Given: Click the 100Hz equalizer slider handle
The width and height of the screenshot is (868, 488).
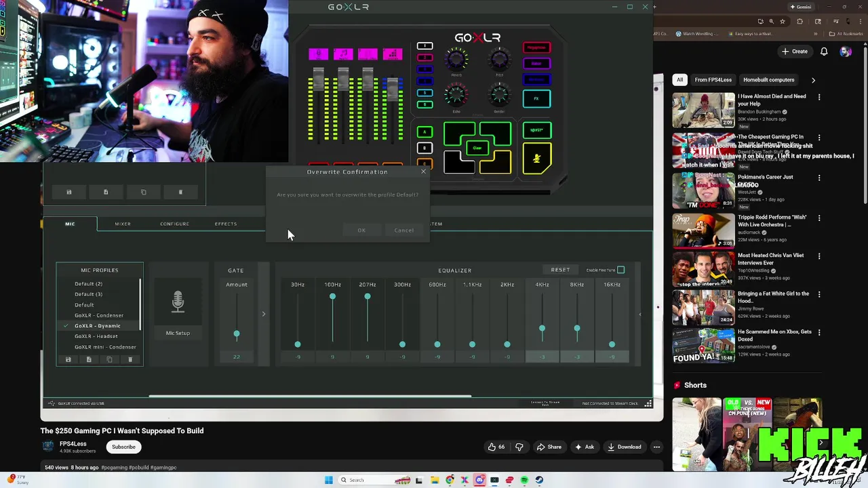Looking at the screenshot, I should click(x=332, y=297).
